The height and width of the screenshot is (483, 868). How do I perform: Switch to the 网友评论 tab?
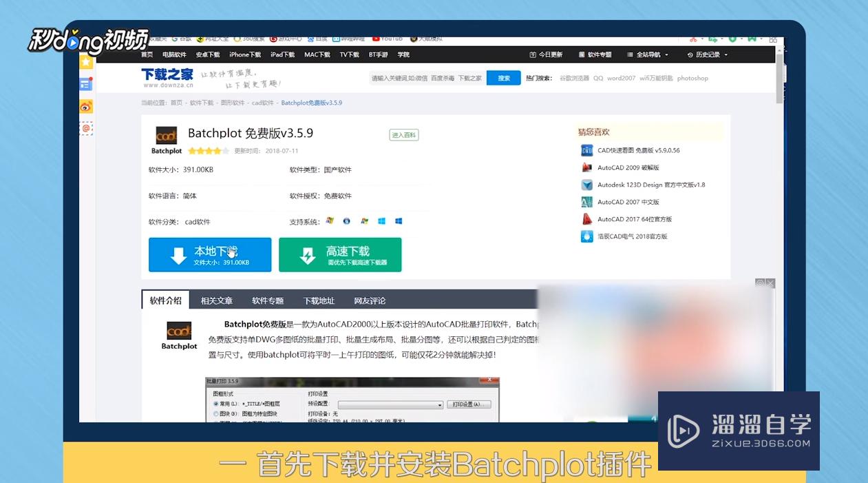[x=370, y=300]
